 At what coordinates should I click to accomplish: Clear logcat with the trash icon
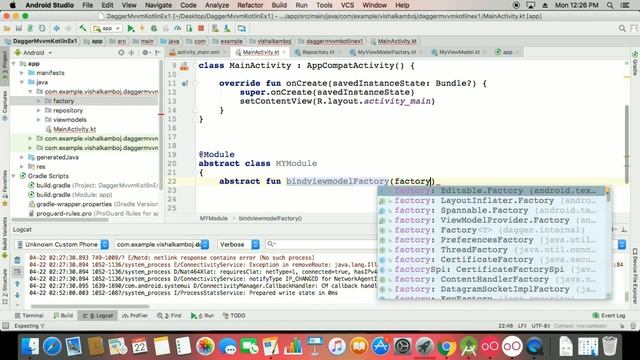[x=17, y=260]
